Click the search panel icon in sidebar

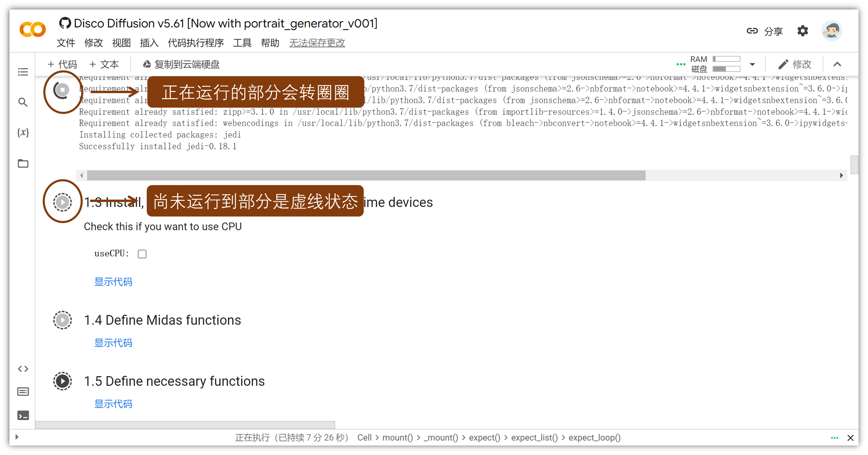click(x=23, y=102)
